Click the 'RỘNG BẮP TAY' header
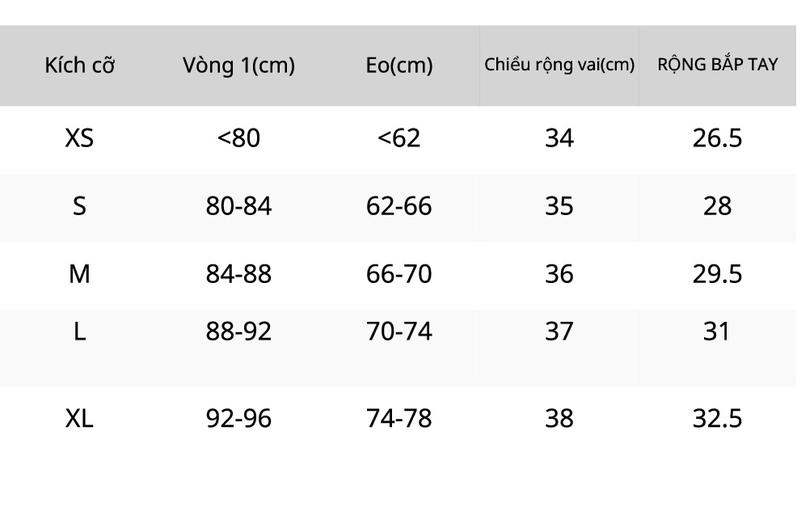Viewport: 797px width, 528px height. (717, 64)
